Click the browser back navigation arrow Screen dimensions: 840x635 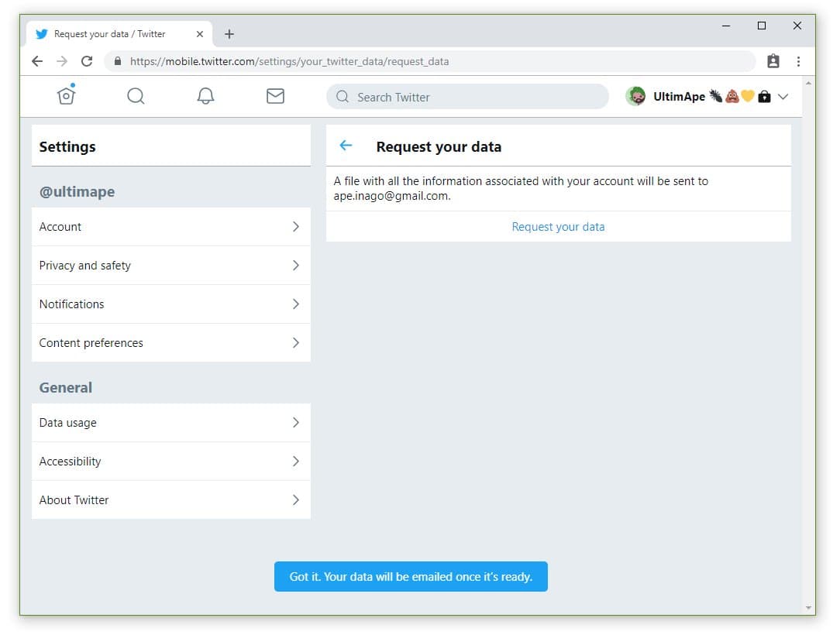(x=37, y=61)
